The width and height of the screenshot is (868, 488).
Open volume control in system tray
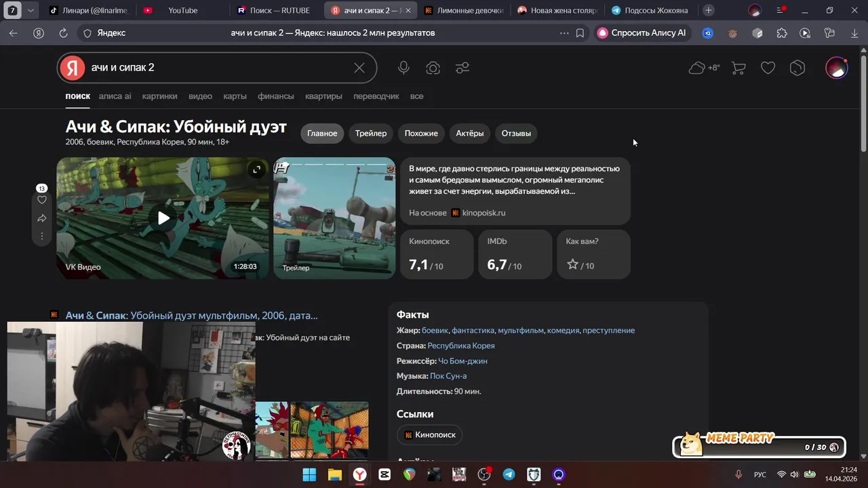pos(794,474)
